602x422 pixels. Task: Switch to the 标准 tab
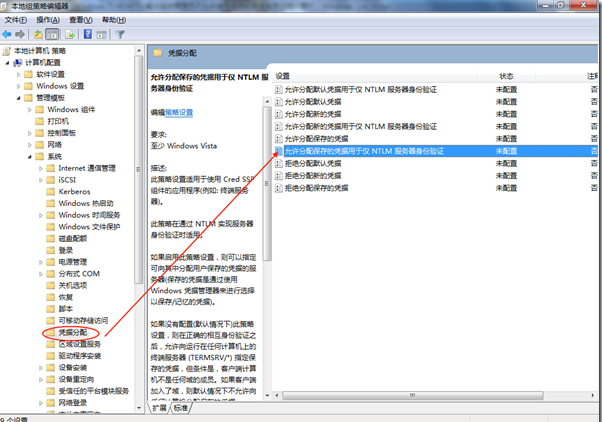(x=180, y=408)
